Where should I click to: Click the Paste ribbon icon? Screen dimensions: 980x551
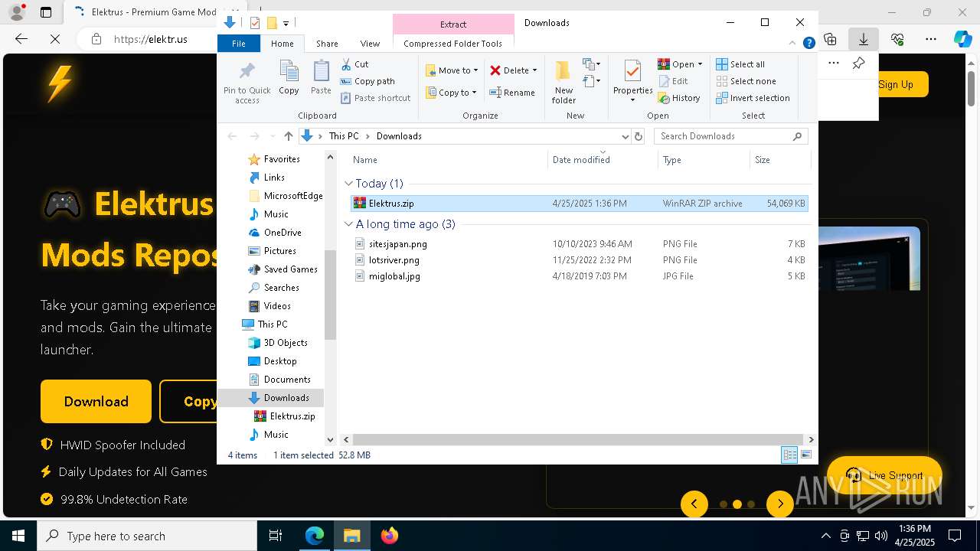pyautogui.click(x=321, y=78)
